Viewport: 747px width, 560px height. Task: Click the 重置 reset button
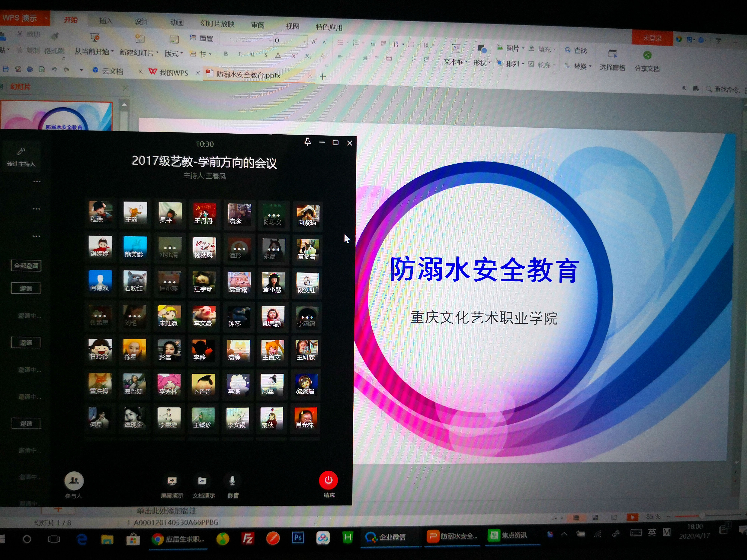(x=202, y=38)
